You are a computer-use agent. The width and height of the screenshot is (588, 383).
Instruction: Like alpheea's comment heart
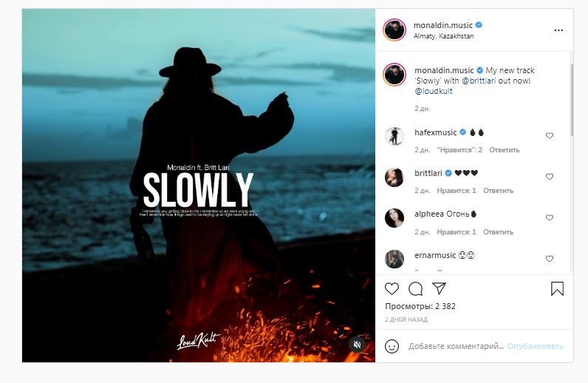[x=549, y=218]
